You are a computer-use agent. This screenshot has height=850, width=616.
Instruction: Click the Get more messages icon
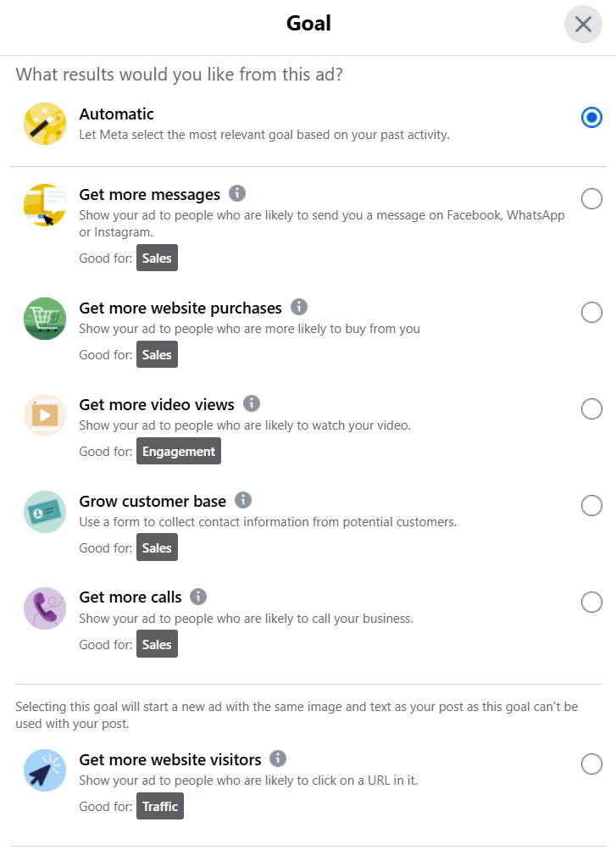pyautogui.click(x=45, y=205)
